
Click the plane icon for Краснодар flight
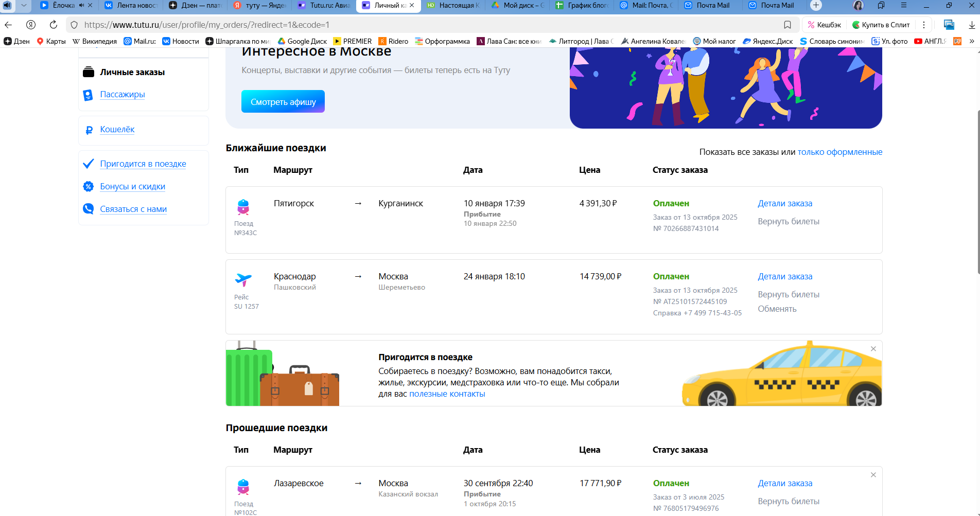click(x=243, y=280)
